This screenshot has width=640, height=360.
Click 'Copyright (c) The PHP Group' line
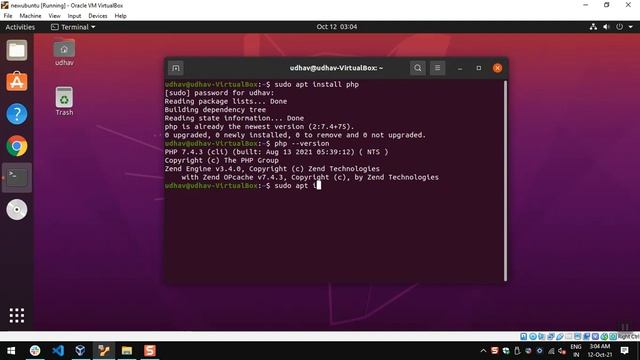tap(221, 160)
